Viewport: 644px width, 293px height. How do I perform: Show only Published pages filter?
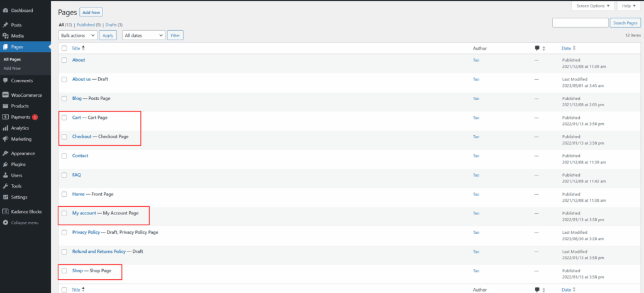pyautogui.click(x=87, y=25)
